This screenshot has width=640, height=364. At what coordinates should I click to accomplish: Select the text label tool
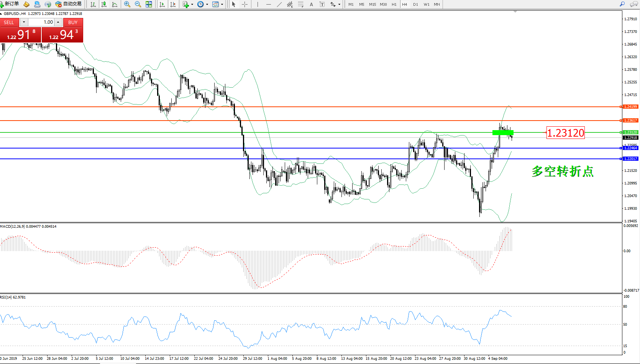click(311, 4)
